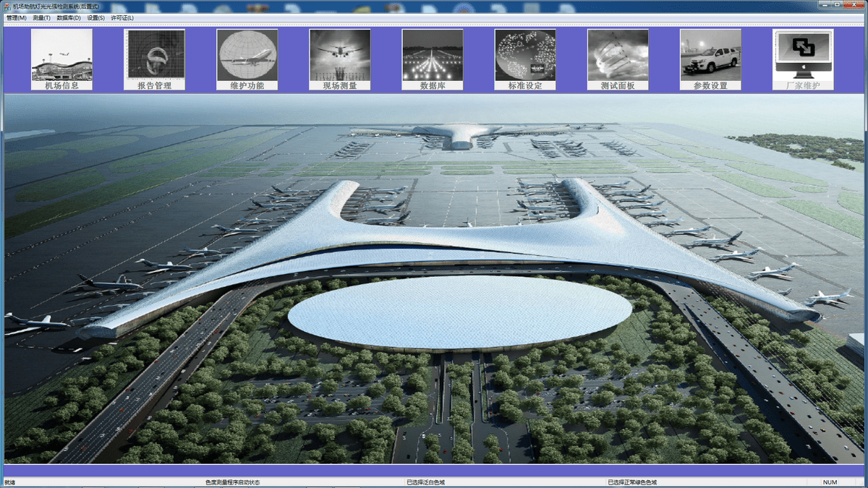The height and width of the screenshot is (488, 868).
Task: Open the 测试面板 (Test Panel)
Action: (x=617, y=58)
